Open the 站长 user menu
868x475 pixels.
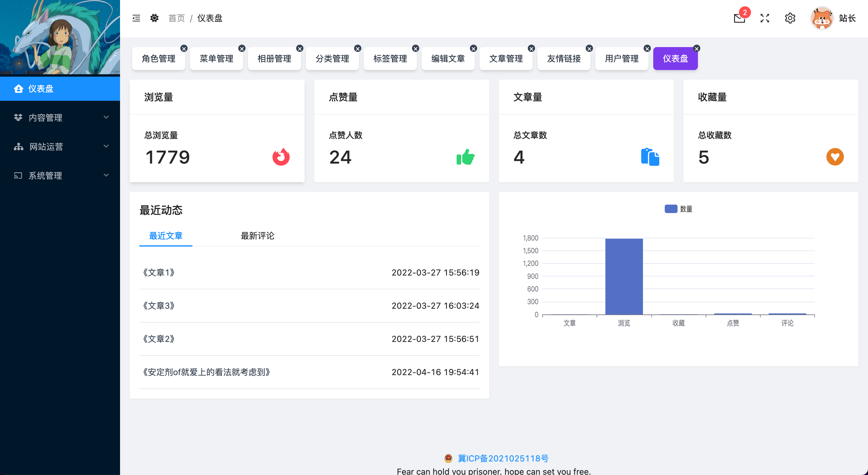(847, 18)
